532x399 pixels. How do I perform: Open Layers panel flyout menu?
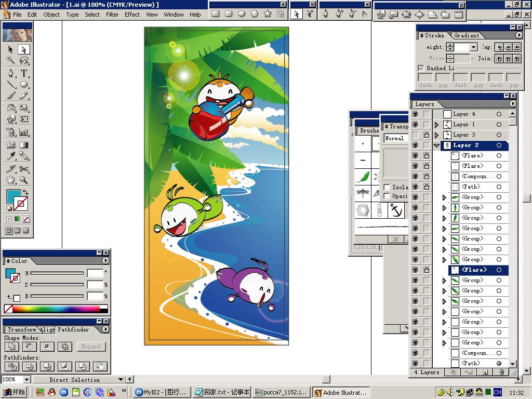tap(512, 104)
